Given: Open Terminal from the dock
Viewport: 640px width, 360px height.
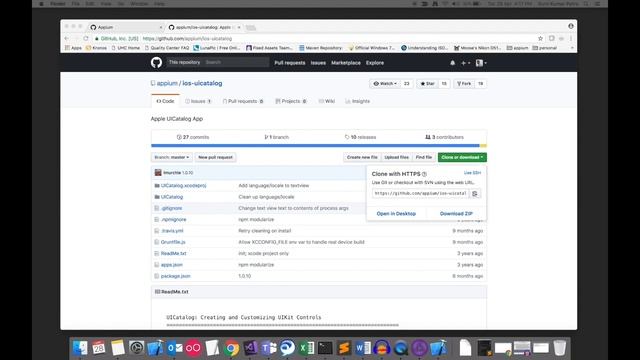Looking at the screenshot, I should [325, 348].
